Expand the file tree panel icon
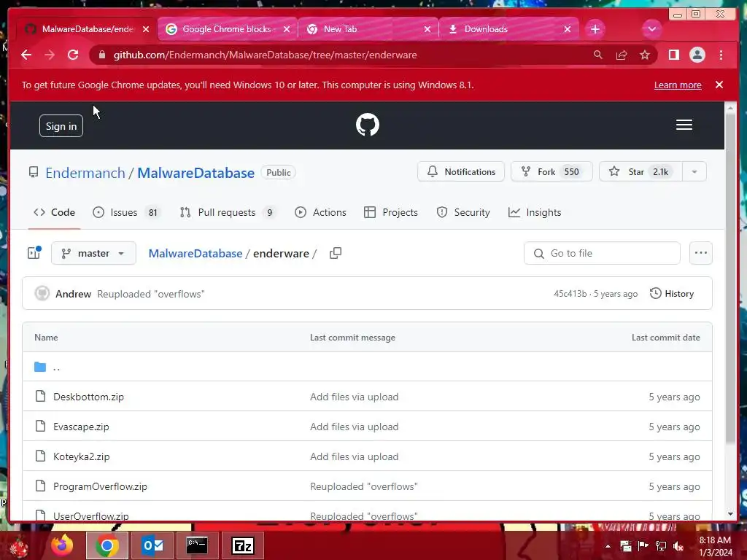Image resolution: width=747 pixels, height=560 pixels. (x=34, y=253)
